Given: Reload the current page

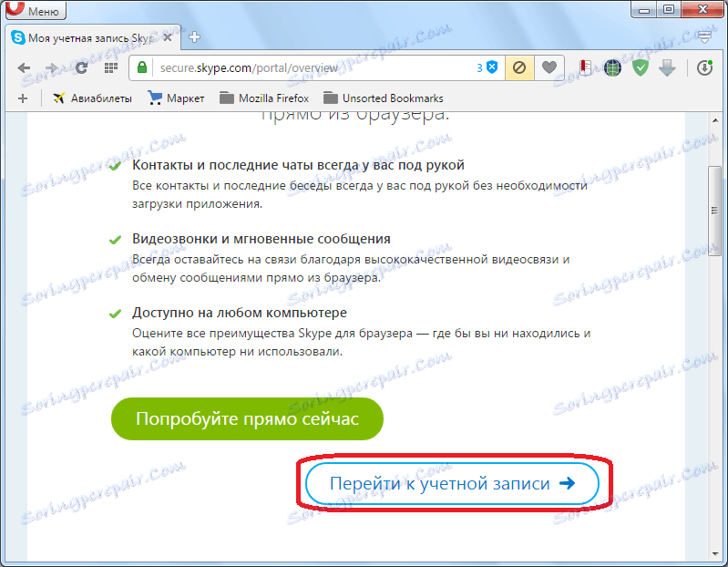Looking at the screenshot, I should click(81, 68).
